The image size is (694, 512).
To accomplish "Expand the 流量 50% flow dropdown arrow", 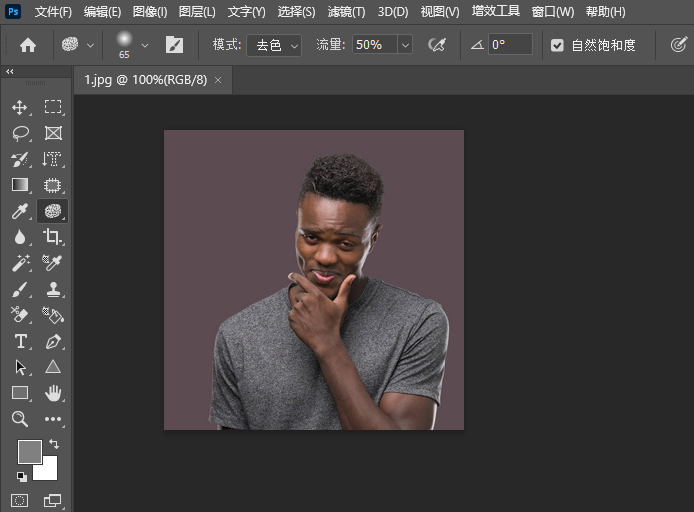I will pyautogui.click(x=405, y=45).
